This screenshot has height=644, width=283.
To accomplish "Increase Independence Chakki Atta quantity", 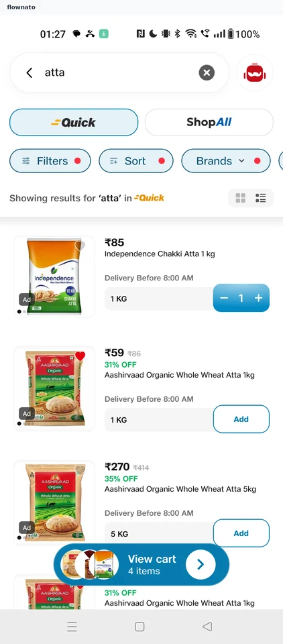I will coord(258,298).
